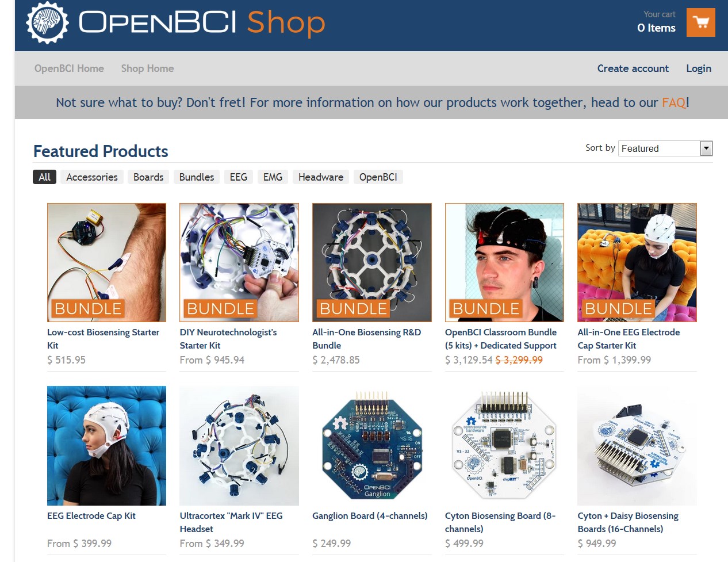
Task: Click Create account link
Action: pyautogui.click(x=633, y=68)
